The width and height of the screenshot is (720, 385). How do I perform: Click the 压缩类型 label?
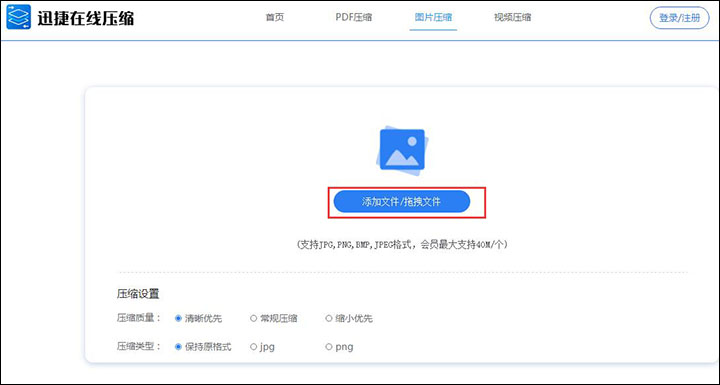(x=139, y=347)
